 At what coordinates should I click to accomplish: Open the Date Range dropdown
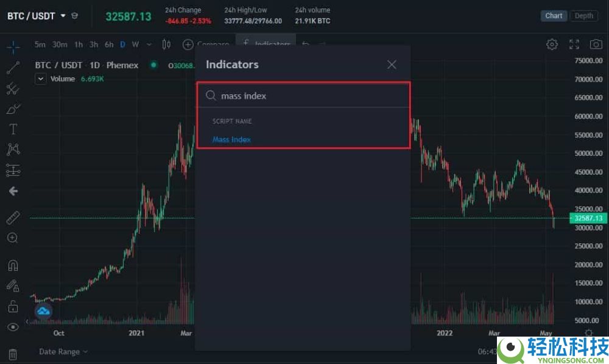tap(63, 352)
